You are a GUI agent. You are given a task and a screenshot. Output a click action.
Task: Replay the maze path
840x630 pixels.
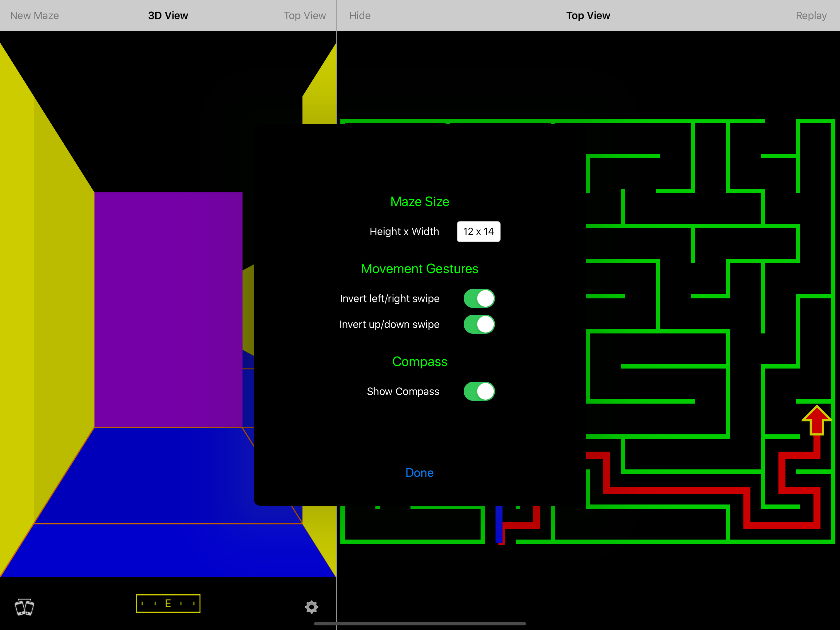click(811, 16)
